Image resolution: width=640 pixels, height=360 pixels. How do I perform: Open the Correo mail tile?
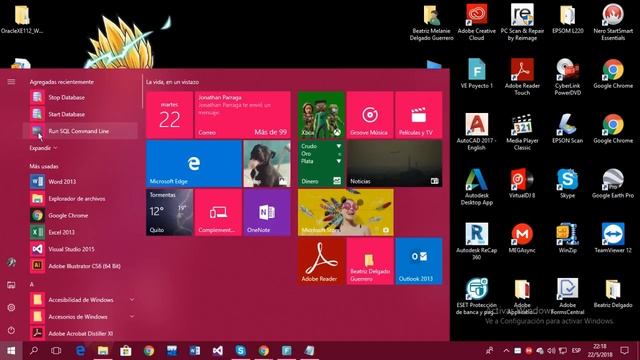click(x=242, y=115)
